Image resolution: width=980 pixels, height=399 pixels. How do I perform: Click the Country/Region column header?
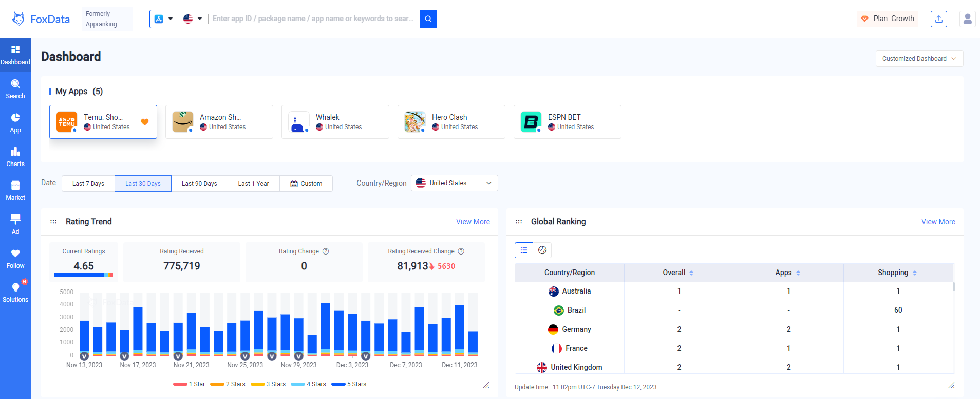(570, 273)
